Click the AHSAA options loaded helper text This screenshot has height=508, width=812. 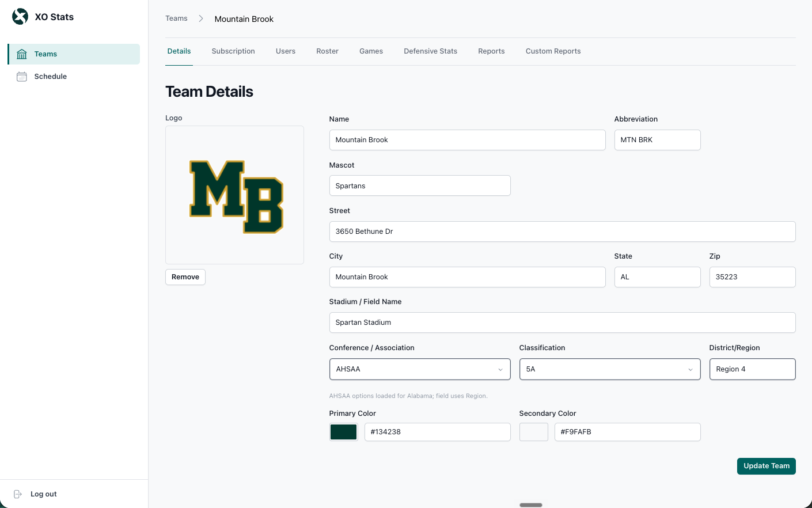pyautogui.click(x=408, y=396)
